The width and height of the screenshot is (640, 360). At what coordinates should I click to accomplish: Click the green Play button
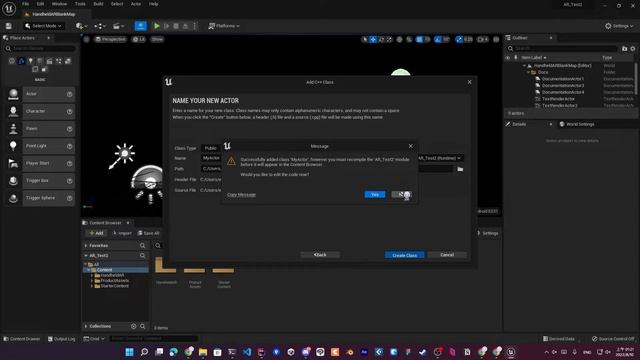point(157,26)
